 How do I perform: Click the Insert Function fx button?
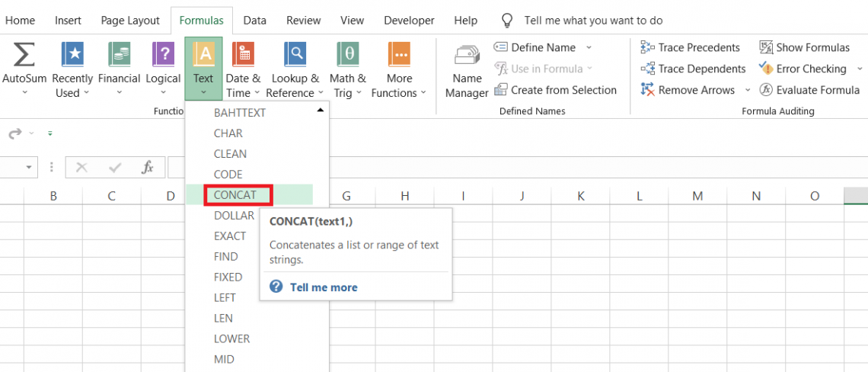148,168
